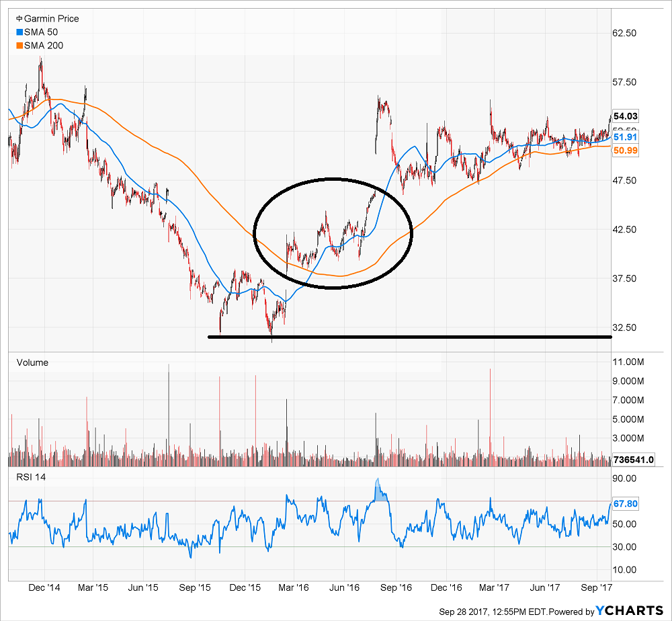The image size is (672, 621).
Task: Click the Sep 28 2017 timestamp text
Action: [493, 612]
